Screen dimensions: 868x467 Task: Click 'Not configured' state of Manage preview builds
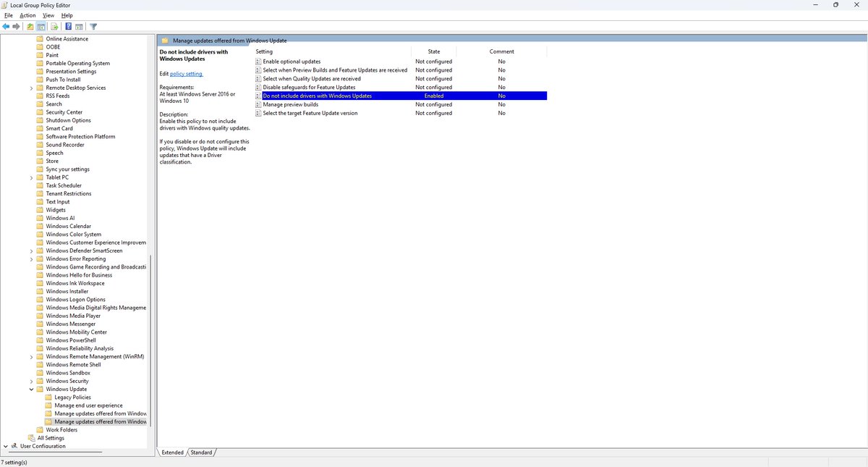pos(433,104)
